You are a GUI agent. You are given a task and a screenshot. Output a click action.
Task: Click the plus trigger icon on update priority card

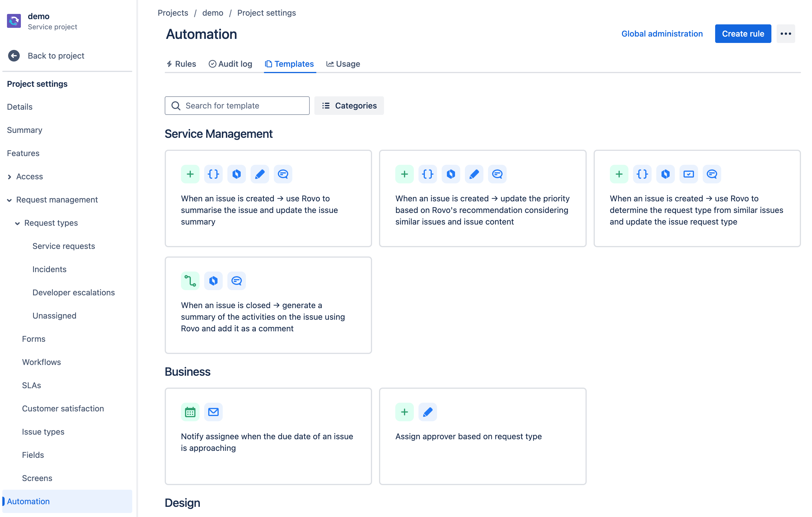pyautogui.click(x=404, y=174)
